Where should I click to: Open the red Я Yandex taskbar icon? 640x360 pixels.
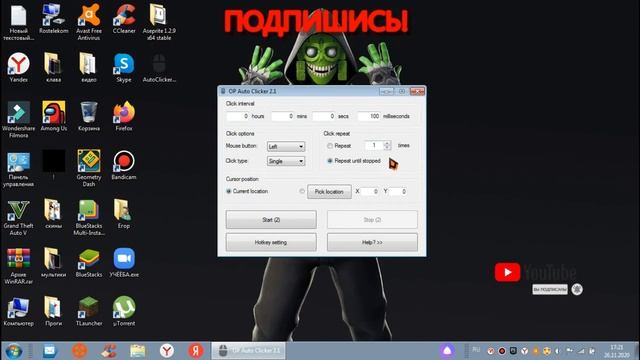tap(196, 351)
